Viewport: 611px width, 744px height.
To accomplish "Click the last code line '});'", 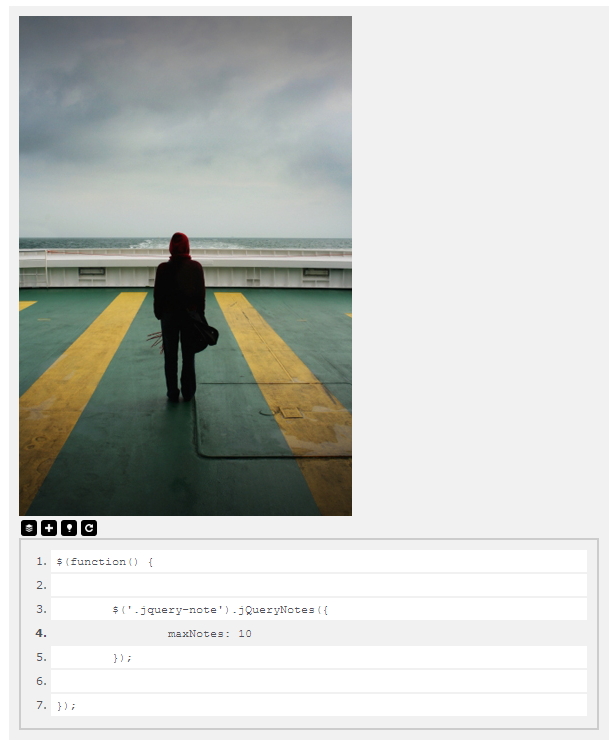I will [x=319, y=705].
